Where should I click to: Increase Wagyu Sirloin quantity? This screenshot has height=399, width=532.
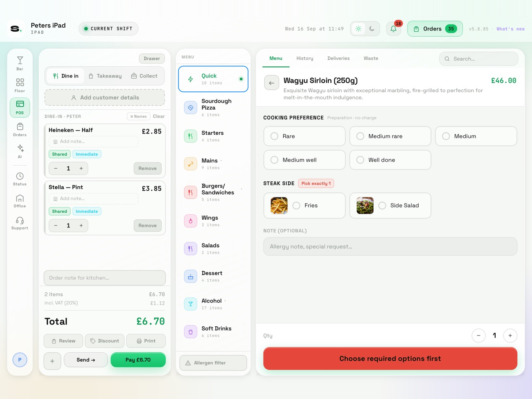click(x=510, y=336)
